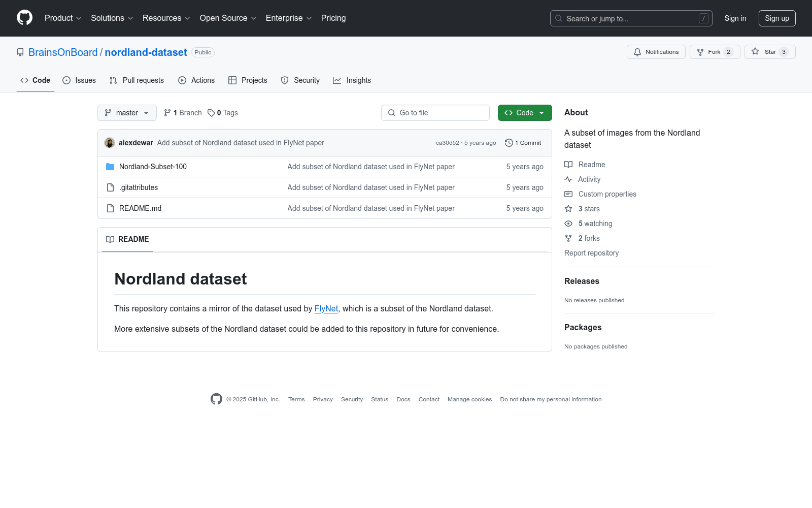Viewport: 812px width, 508px height.
Task: Click the book icon in the README header
Action: pyautogui.click(x=110, y=239)
